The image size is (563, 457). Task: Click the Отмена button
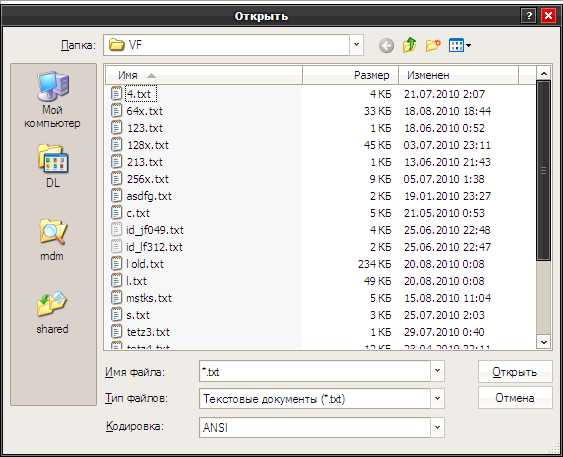point(515,398)
